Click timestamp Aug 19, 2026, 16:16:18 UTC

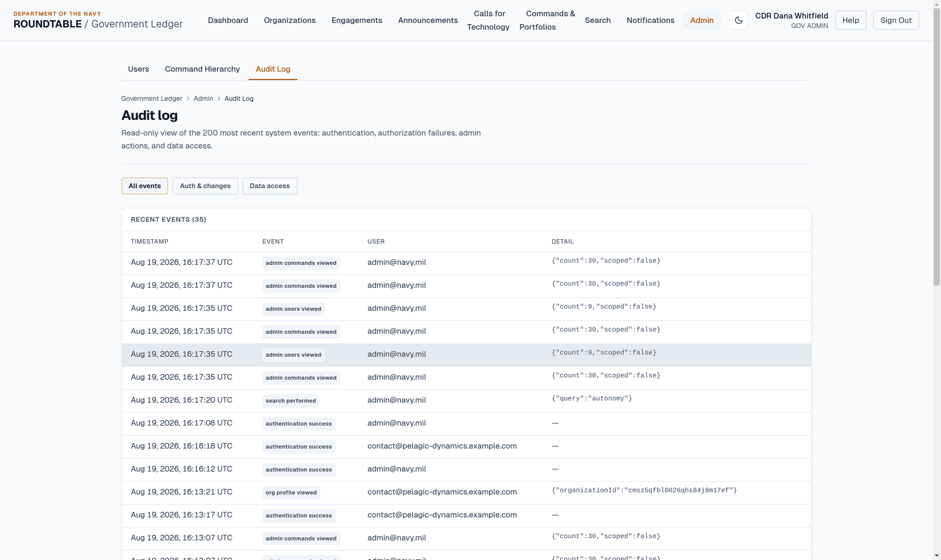click(x=181, y=446)
